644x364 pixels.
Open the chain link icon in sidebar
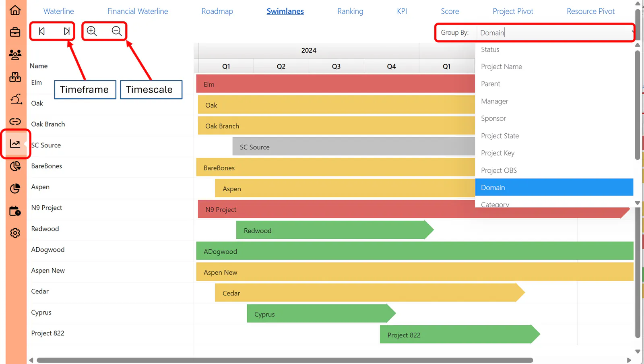(x=15, y=121)
